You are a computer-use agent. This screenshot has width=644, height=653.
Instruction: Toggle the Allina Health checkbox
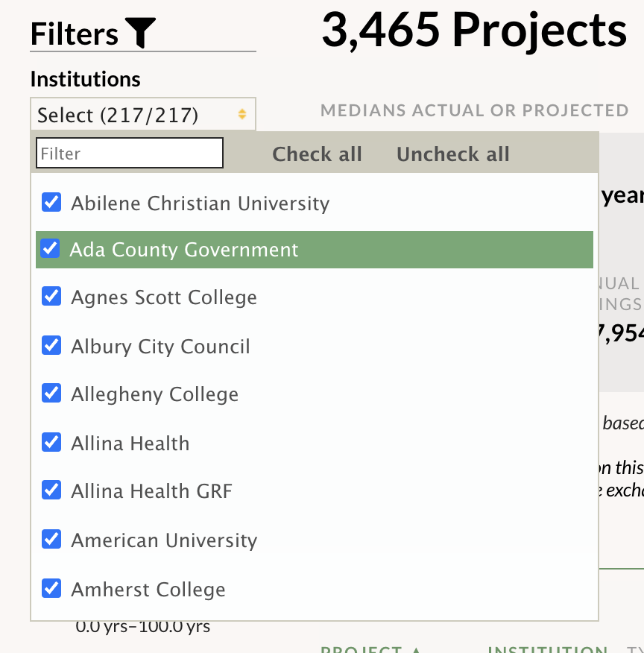[51, 442]
